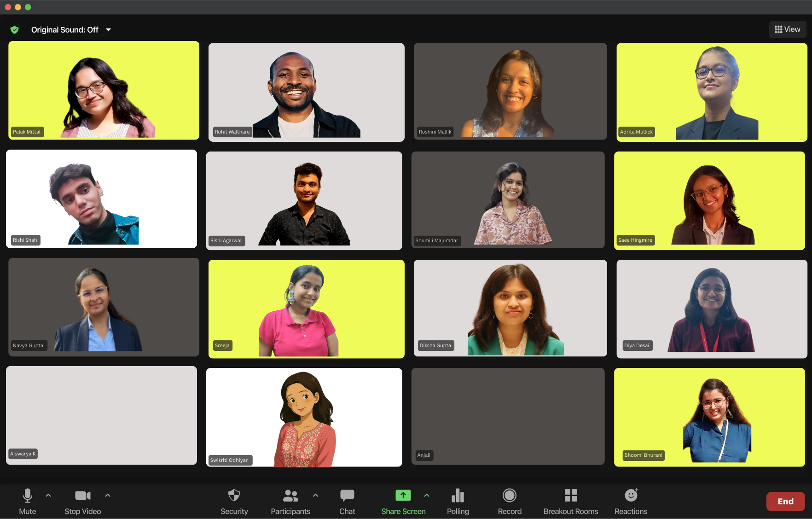Click the red End button
812x519 pixels.
(786, 502)
